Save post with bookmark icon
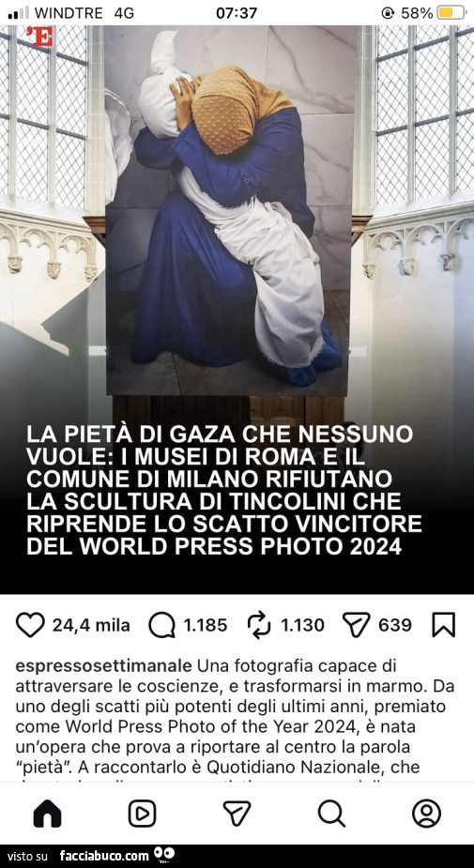Screen dimensions: 474x868 (x=444, y=625)
